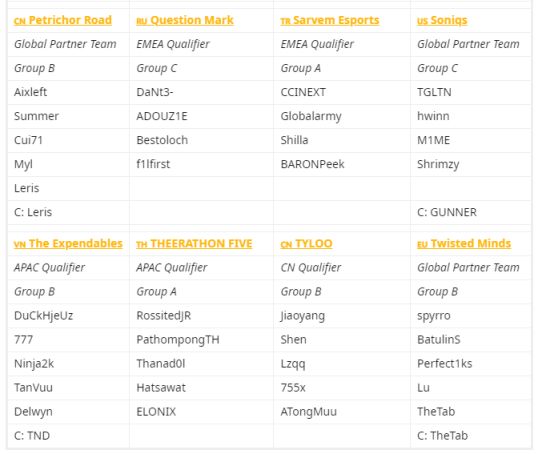Image resolution: width=538 pixels, height=454 pixels.
Task: Open the Soniqs team link
Action: coord(449,20)
